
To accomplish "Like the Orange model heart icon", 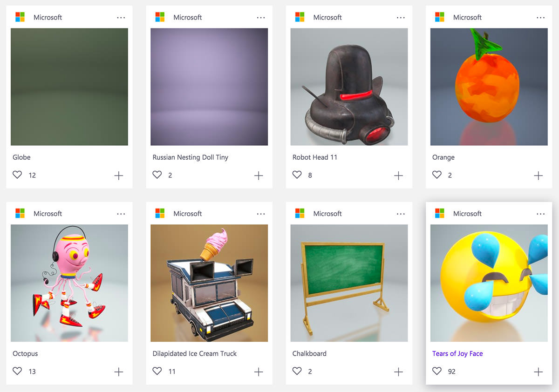I will pyautogui.click(x=436, y=175).
